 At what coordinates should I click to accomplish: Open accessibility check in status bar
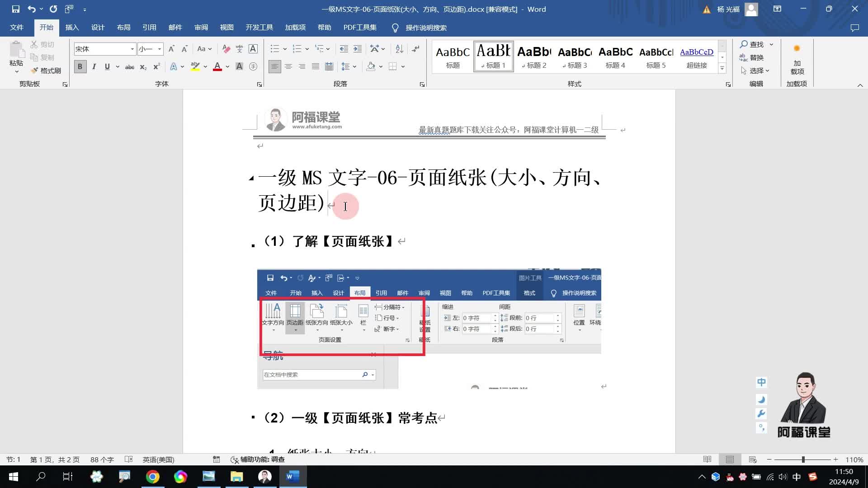click(x=258, y=459)
